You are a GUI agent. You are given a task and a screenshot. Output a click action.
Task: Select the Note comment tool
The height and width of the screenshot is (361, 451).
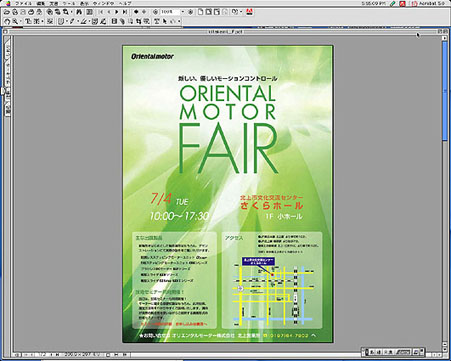(61, 21)
